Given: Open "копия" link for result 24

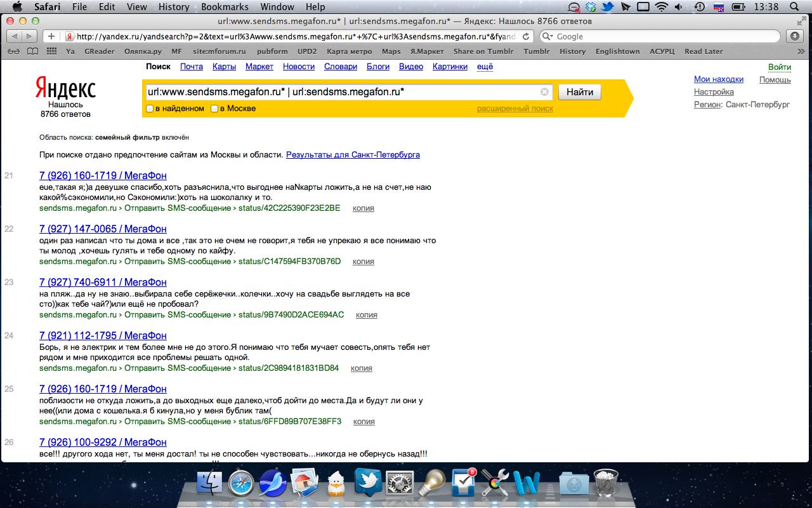Looking at the screenshot, I should coord(362,368).
